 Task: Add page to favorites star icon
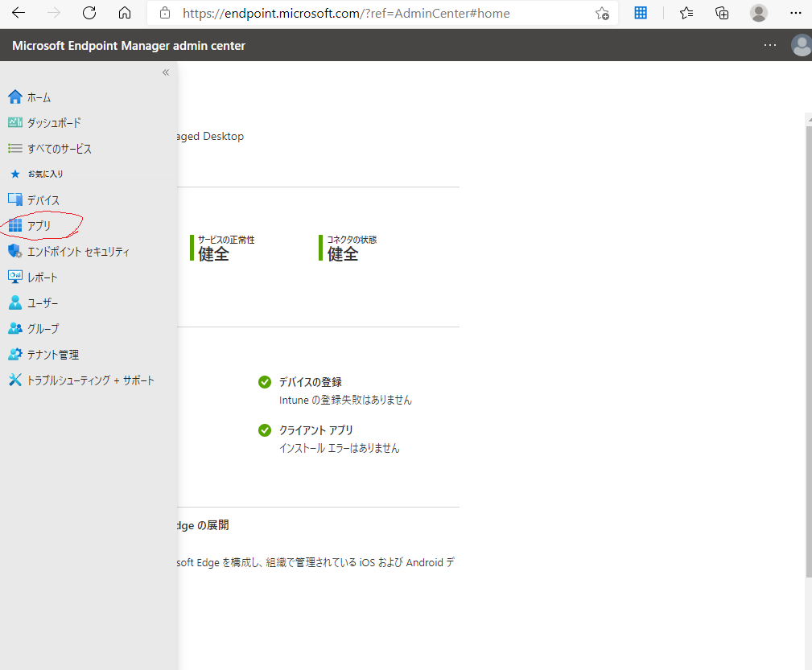(x=602, y=14)
